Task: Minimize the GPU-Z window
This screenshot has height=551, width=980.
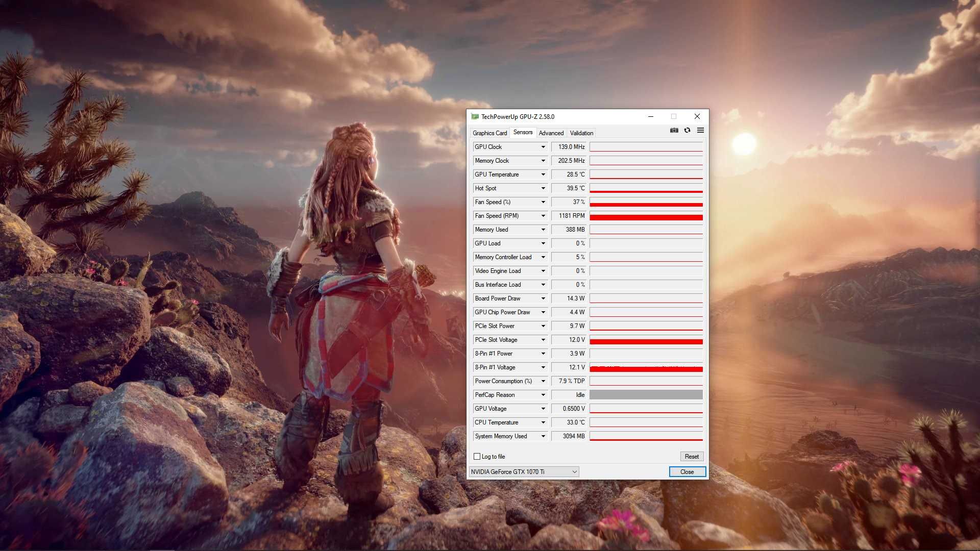Action: [651, 117]
